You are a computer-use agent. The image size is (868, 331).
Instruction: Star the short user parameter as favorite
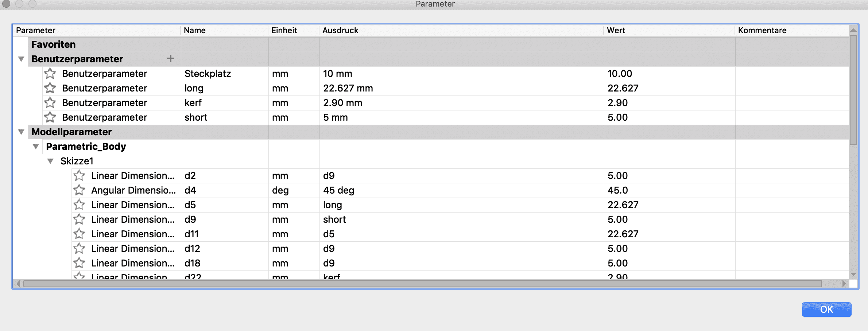pyautogui.click(x=50, y=117)
